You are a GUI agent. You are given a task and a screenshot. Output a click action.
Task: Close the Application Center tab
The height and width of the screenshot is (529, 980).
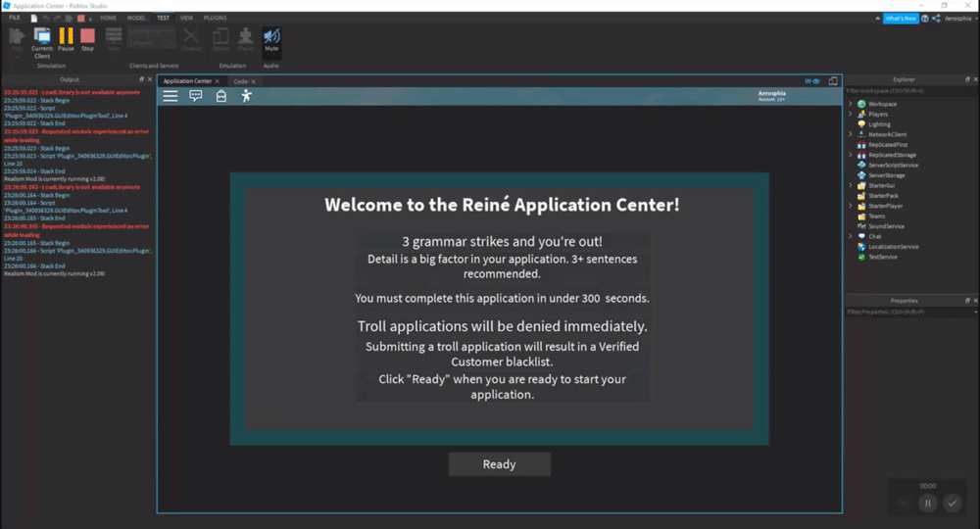click(218, 81)
